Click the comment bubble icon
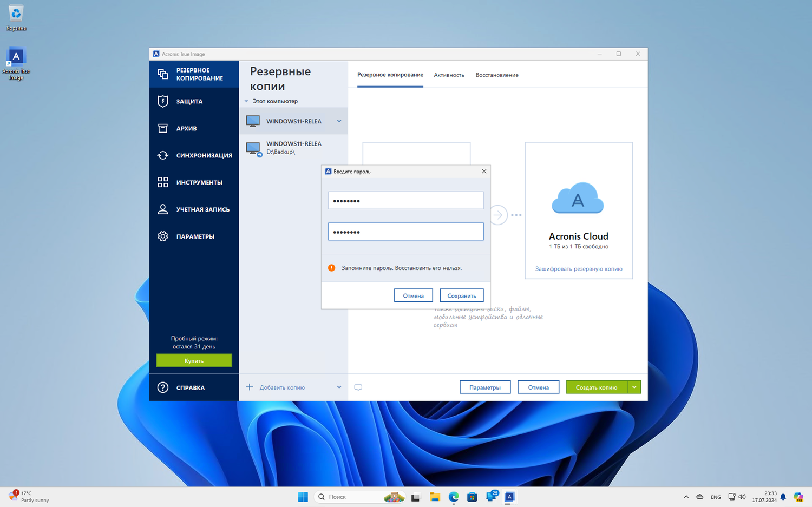The height and width of the screenshot is (507, 812). pos(358,387)
